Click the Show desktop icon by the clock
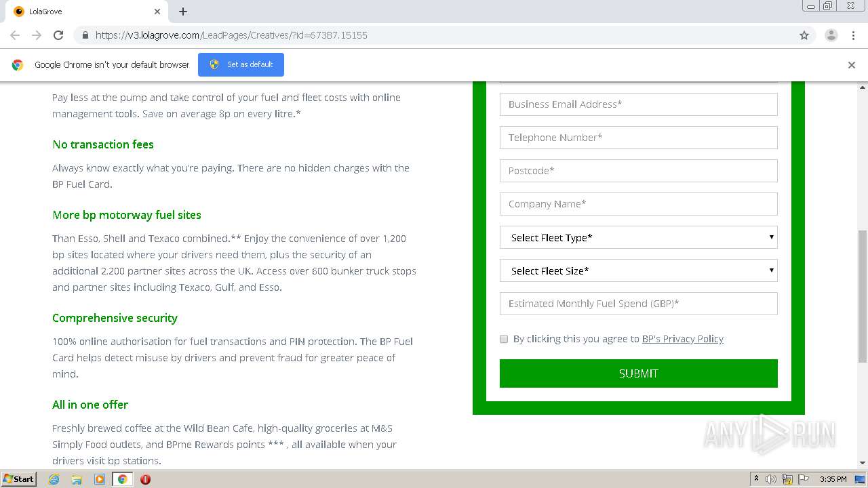This screenshot has height=488, width=868. tap(861, 479)
